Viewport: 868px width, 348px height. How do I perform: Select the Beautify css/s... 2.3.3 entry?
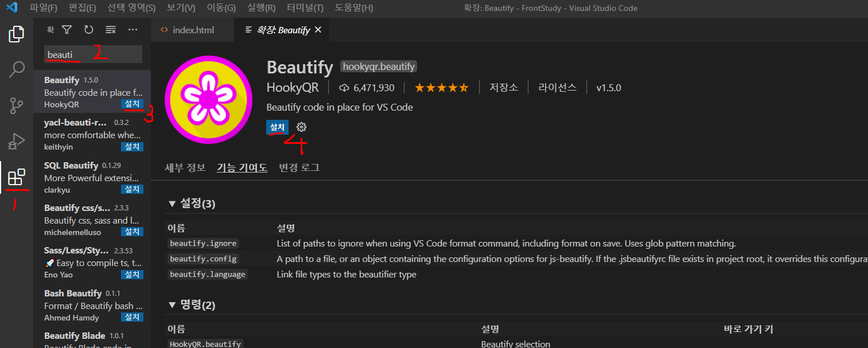tap(92, 219)
